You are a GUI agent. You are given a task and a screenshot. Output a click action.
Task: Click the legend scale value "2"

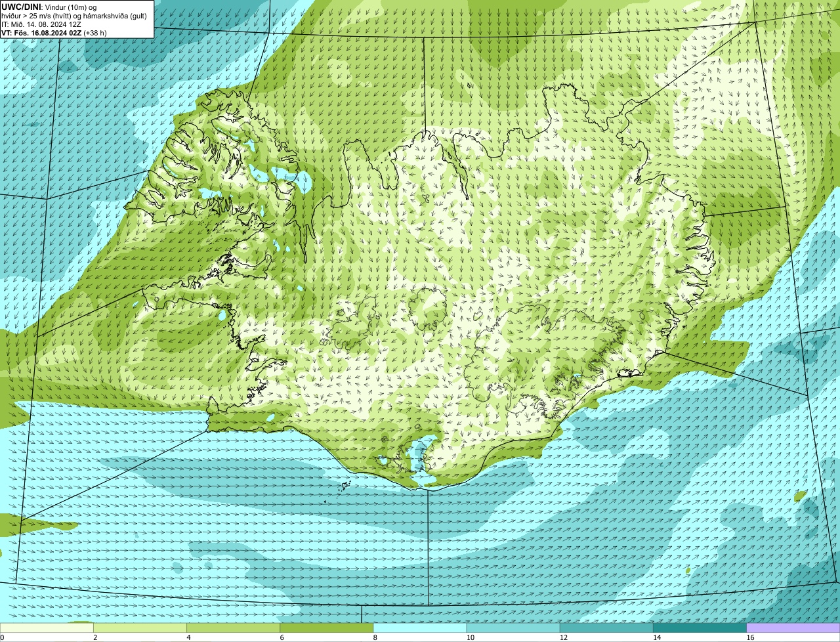pos(95,637)
